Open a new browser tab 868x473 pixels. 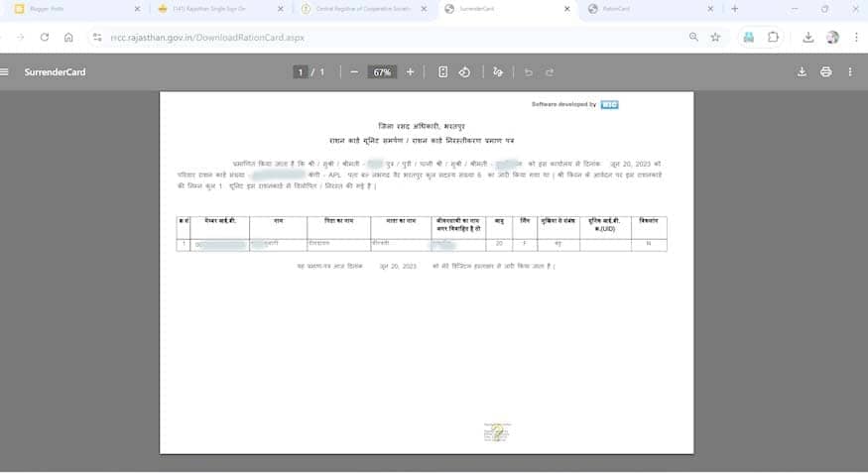(734, 9)
